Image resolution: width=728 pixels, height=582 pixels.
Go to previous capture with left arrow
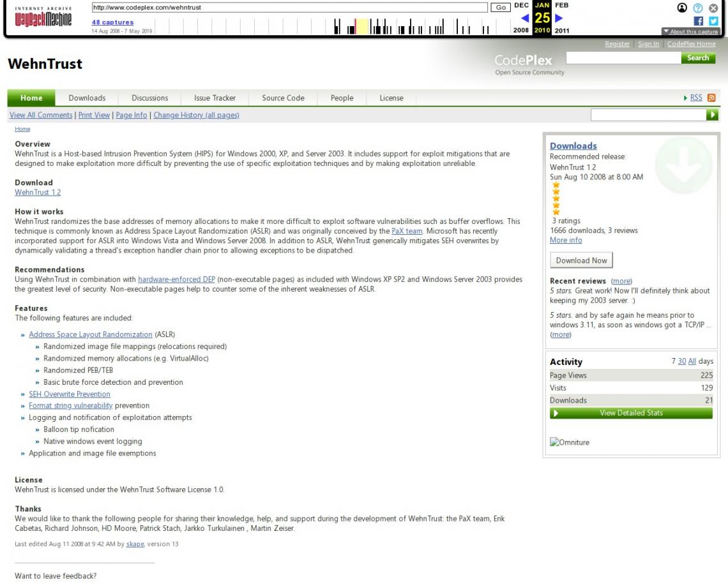click(525, 18)
